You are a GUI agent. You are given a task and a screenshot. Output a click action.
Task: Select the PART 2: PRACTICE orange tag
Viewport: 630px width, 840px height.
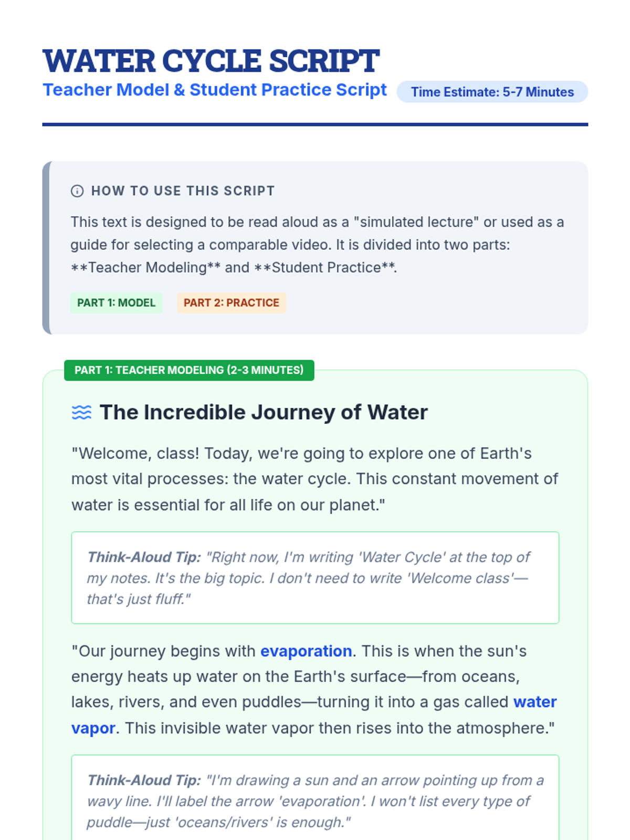coord(232,303)
